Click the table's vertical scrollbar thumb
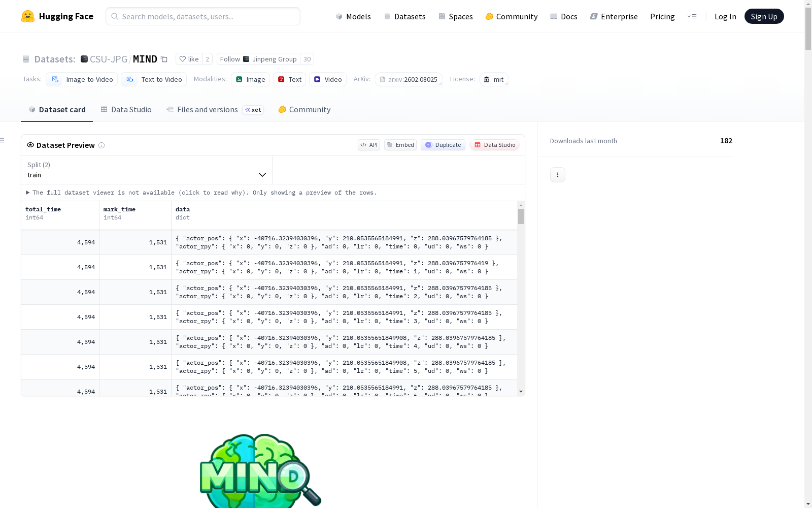812x508 pixels. (x=521, y=216)
